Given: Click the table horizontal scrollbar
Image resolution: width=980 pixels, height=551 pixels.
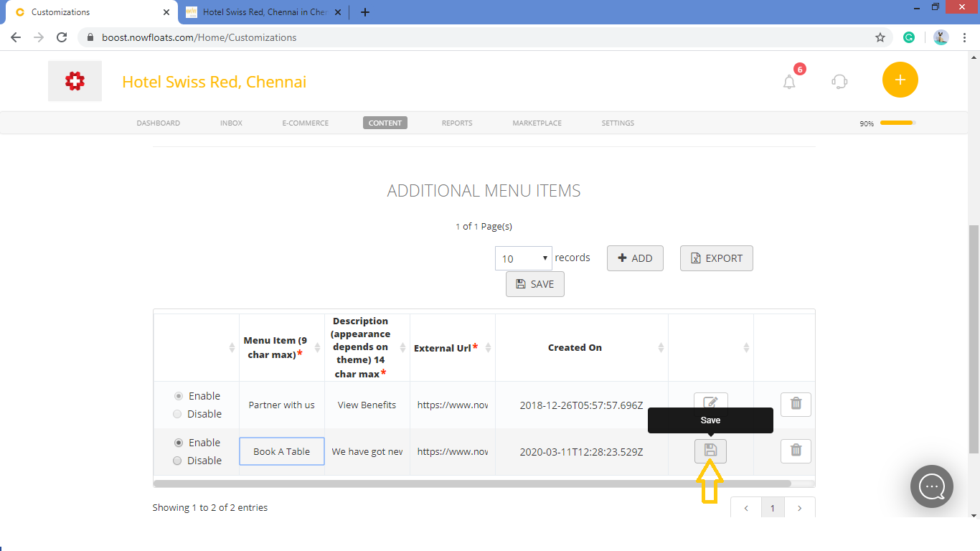Looking at the screenshot, I should tap(472, 484).
